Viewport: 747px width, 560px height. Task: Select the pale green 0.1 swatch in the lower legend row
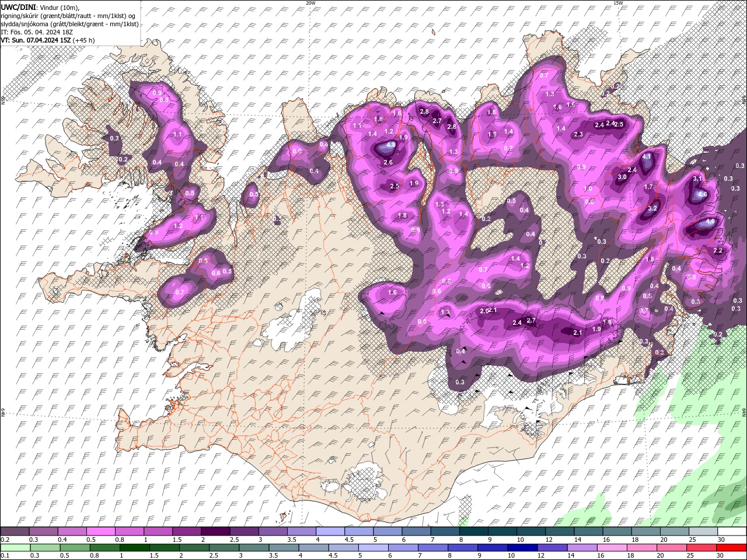[x=15, y=548]
